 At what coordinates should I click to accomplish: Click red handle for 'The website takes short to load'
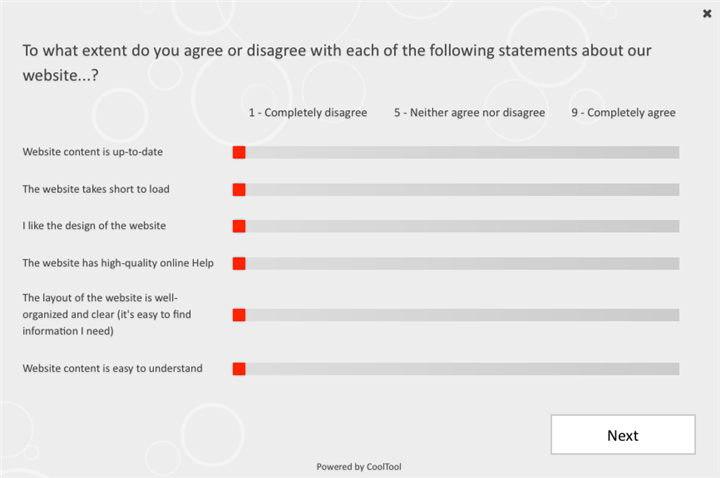239,189
